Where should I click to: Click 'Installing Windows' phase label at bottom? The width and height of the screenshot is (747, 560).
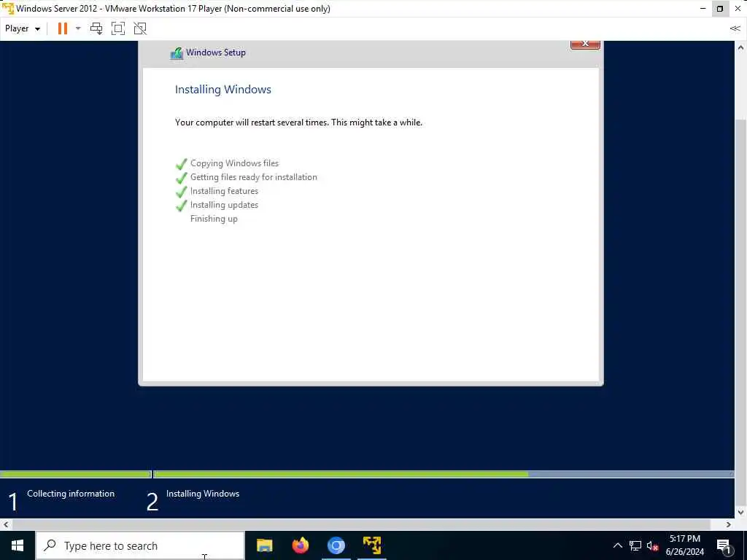click(203, 494)
